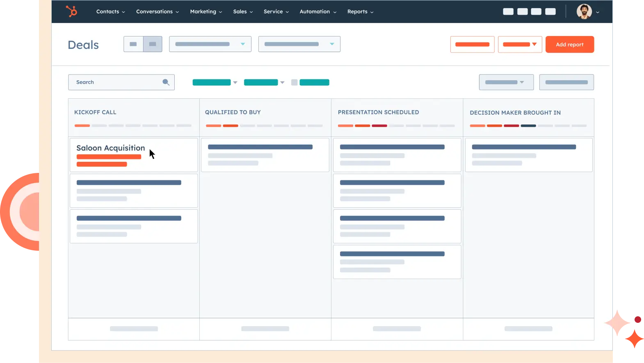The height and width of the screenshot is (363, 644).
Task: Click the search magnifier icon
Action: (166, 82)
